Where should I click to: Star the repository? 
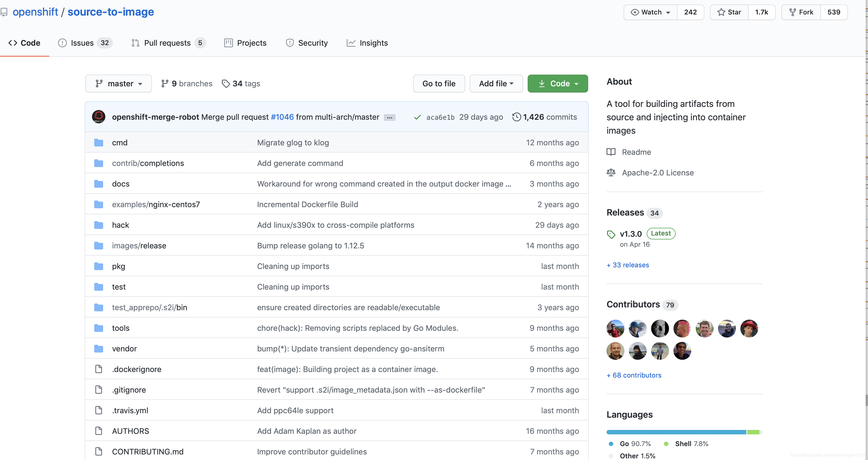(x=729, y=12)
